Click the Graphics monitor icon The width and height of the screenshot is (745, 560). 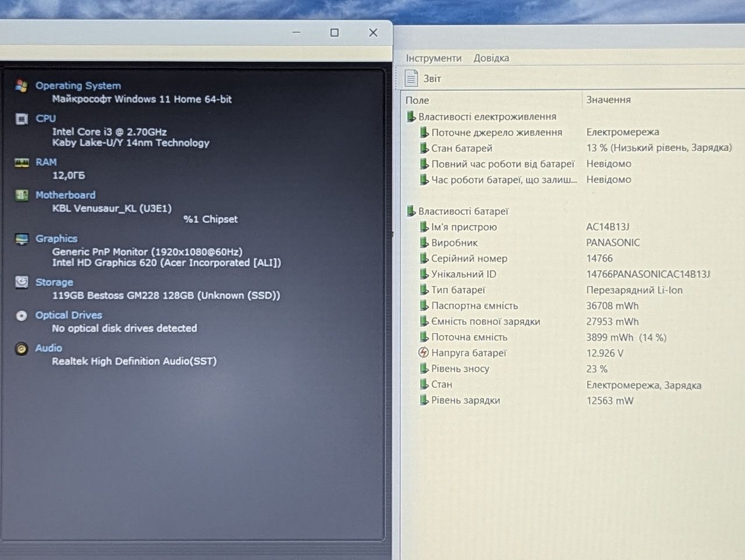tap(22, 239)
